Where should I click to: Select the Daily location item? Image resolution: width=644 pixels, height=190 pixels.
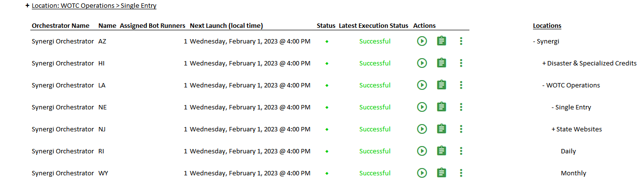(x=568, y=151)
